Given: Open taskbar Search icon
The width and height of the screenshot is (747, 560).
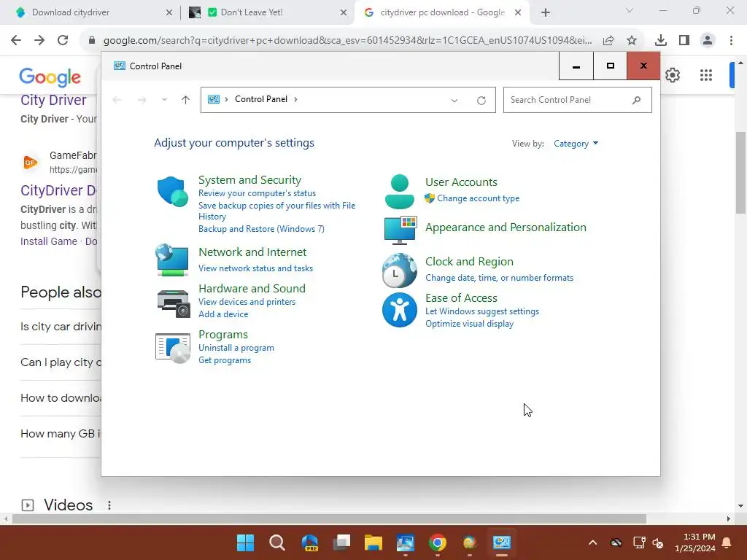Looking at the screenshot, I should 277,542.
